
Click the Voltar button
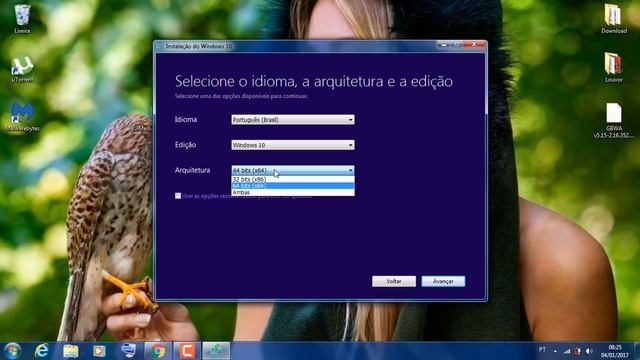click(x=394, y=281)
